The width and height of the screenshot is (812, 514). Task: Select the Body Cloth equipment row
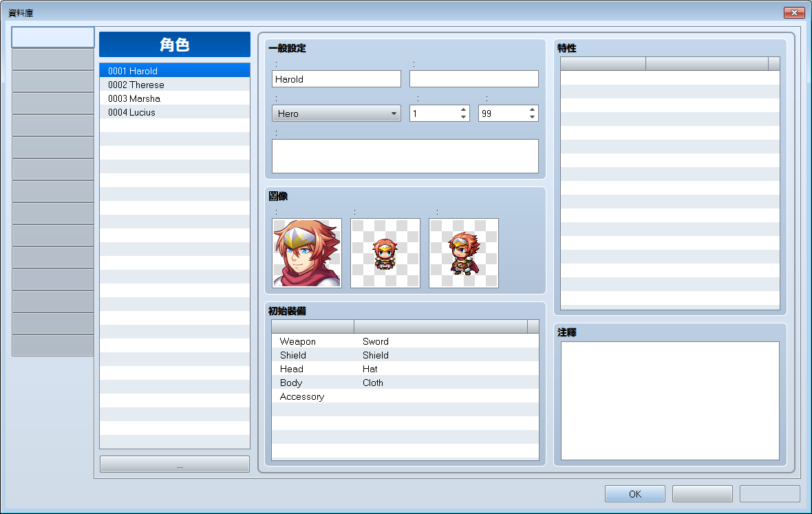[x=405, y=383]
